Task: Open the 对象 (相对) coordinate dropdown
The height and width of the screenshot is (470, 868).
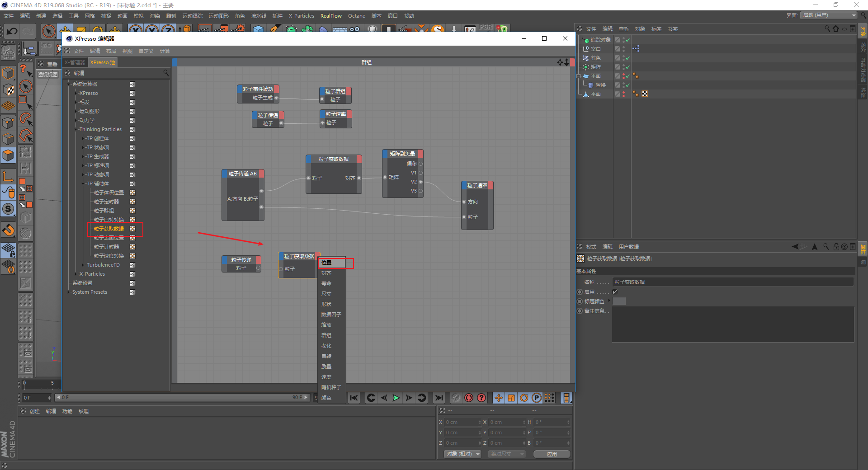Action: (462, 454)
